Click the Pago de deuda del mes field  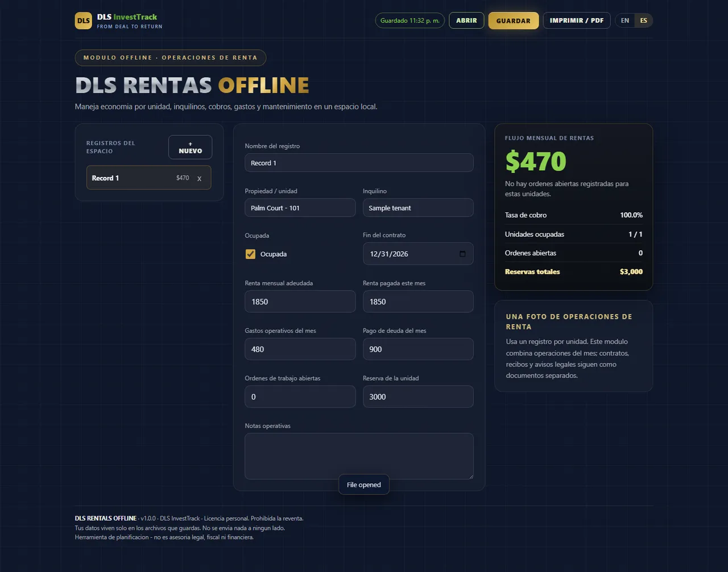418,349
